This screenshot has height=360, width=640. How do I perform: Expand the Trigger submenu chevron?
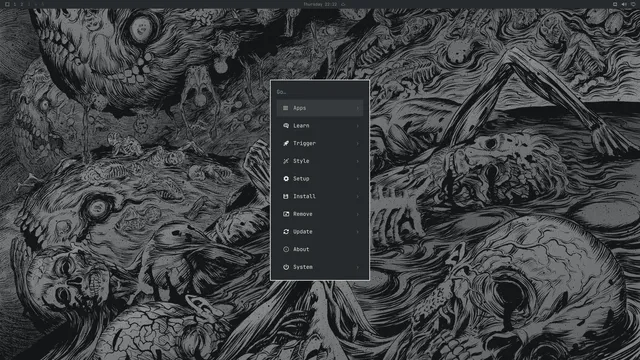coord(358,143)
